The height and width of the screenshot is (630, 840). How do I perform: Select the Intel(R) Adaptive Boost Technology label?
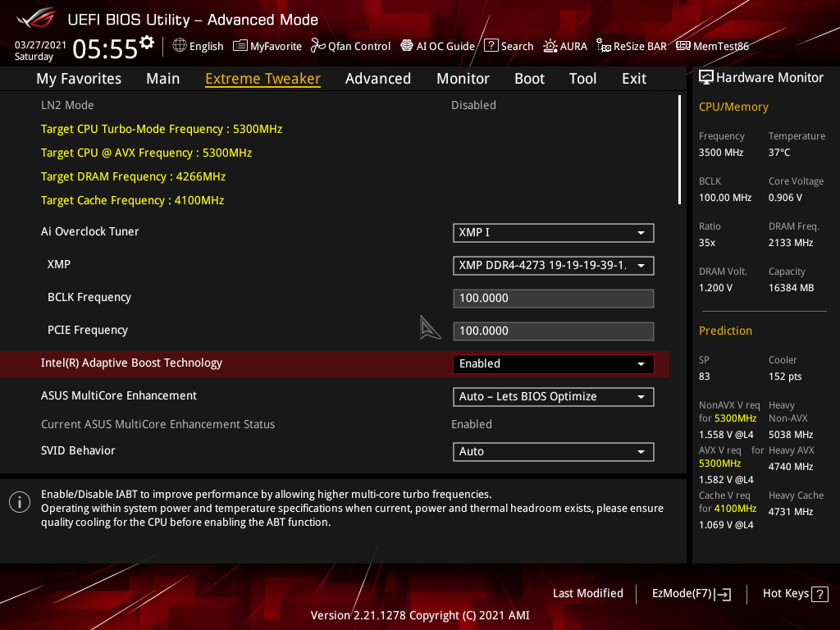pyautogui.click(x=131, y=363)
